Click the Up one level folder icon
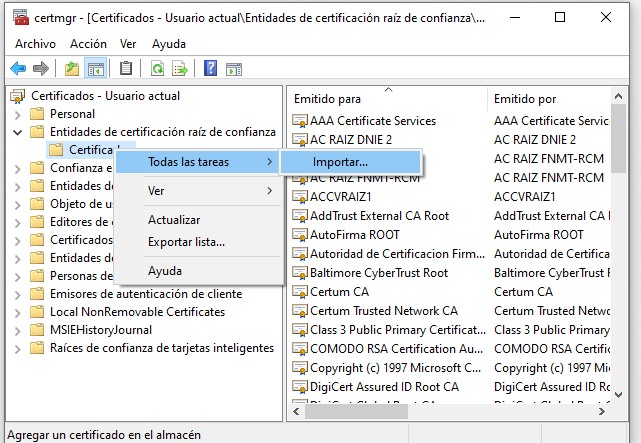 pos(72,68)
